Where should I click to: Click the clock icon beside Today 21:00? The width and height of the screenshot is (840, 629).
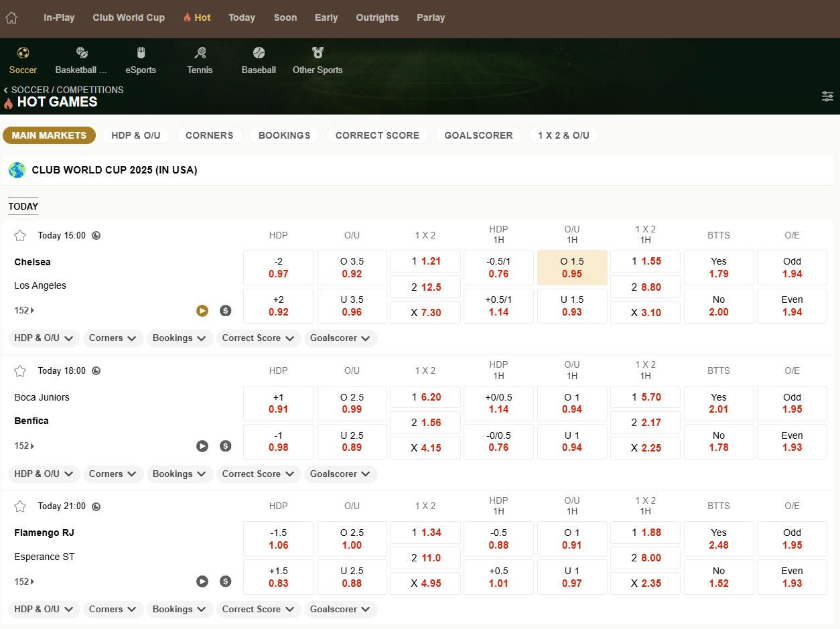tap(96, 506)
